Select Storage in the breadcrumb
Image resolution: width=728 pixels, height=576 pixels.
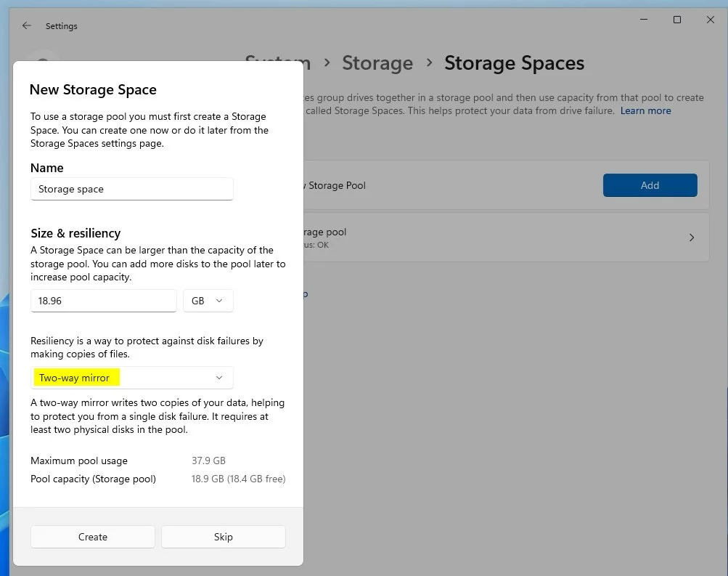(377, 62)
